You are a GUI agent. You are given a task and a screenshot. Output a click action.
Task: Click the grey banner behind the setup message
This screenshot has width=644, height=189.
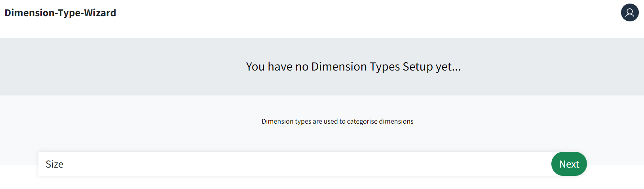pos(119,67)
